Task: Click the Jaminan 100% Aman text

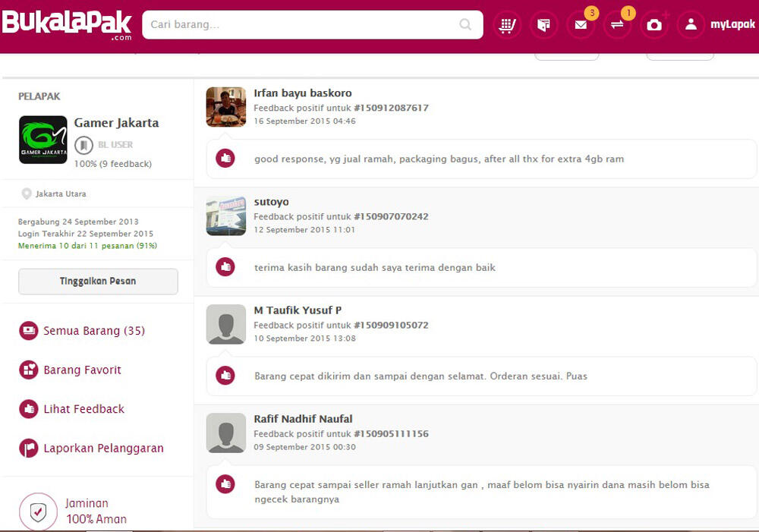Action: pyautogui.click(x=96, y=512)
